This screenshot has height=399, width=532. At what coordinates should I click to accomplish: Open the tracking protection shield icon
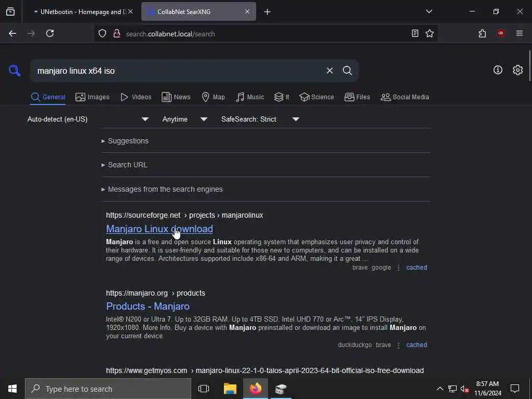point(102,33)
